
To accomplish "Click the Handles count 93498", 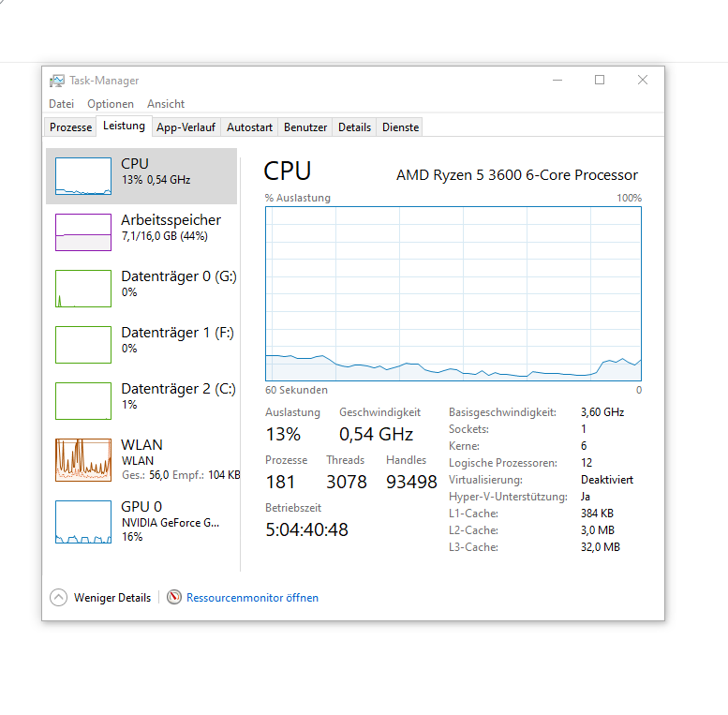I will point(411,482).
